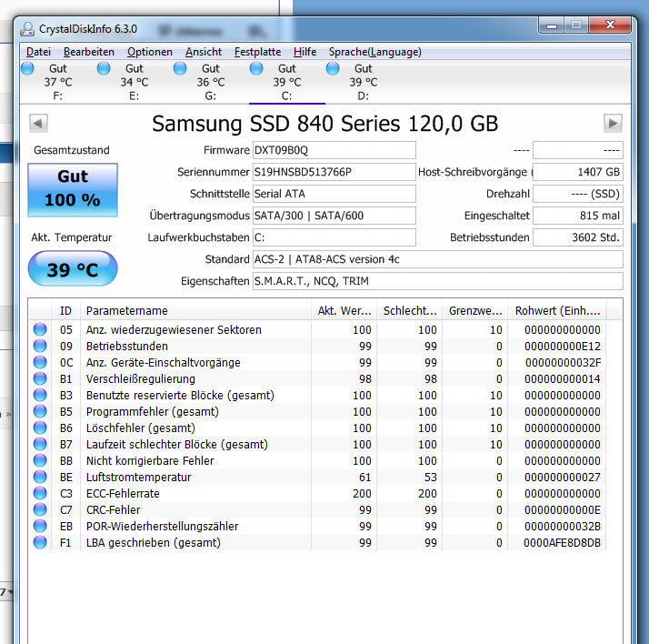Select drive D: status tab

(363, 82)
